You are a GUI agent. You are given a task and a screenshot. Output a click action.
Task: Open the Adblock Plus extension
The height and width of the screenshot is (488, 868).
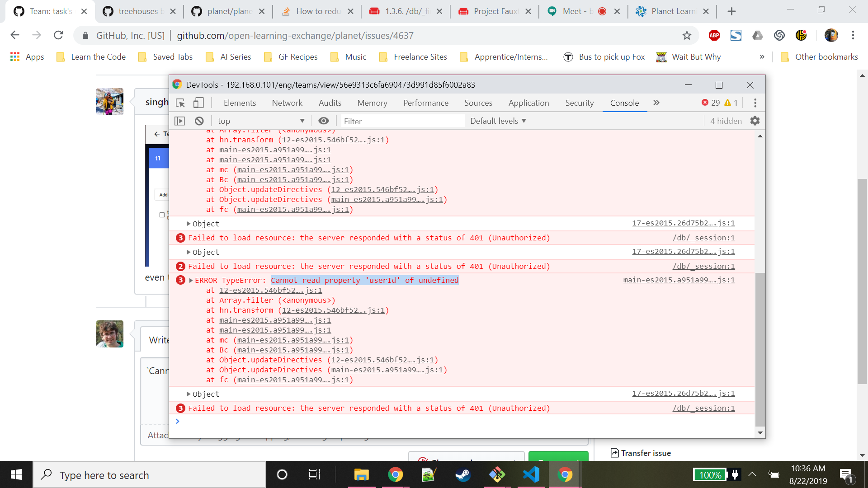tap(714, 35)
